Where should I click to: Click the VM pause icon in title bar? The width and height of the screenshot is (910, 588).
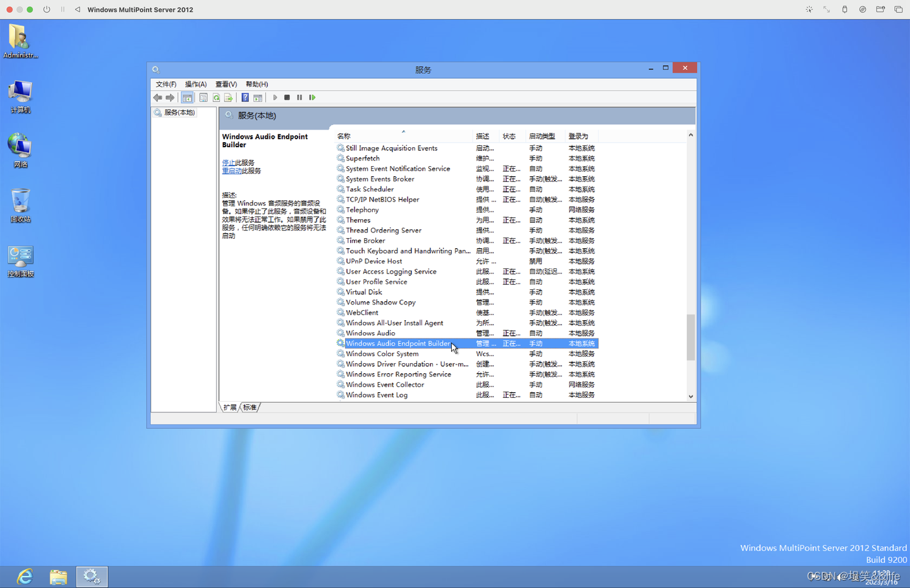click(x=63, y=9)
